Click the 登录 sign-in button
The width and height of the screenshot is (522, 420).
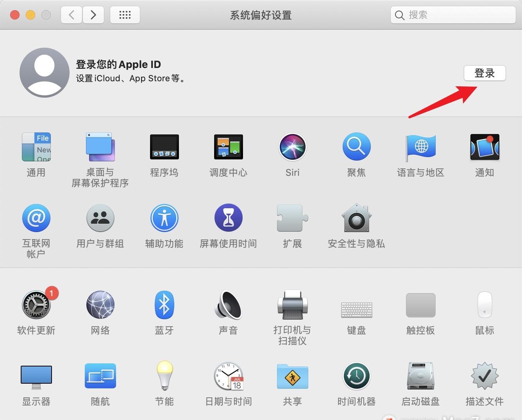coord(484,73)
